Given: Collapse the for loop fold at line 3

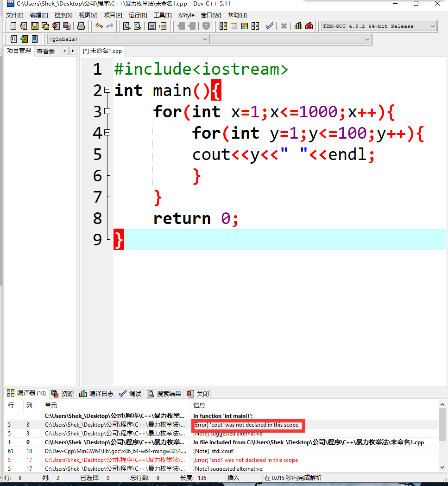Looking at the screenshot, I should [x=107, y=111].
